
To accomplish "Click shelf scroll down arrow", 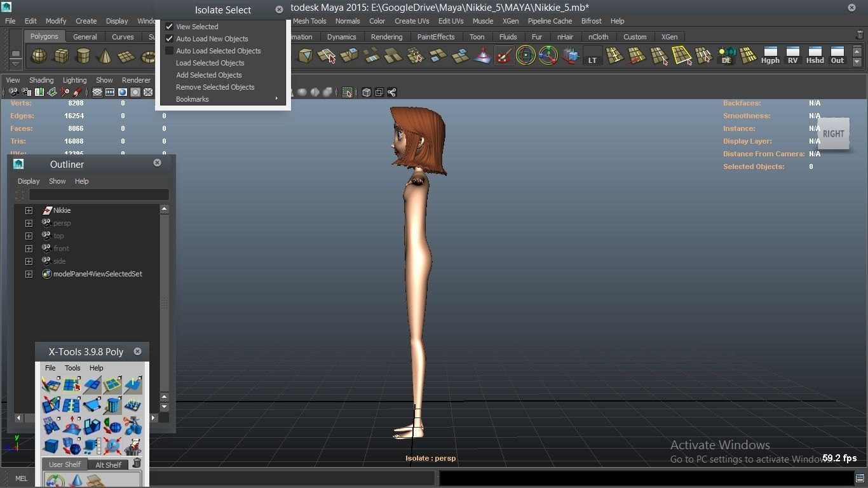I will coord(857,62).
